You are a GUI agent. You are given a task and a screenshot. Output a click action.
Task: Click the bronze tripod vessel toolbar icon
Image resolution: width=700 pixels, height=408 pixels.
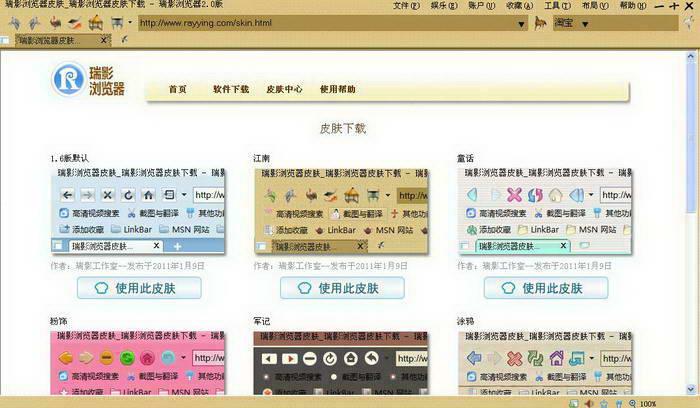coord(117,22)
